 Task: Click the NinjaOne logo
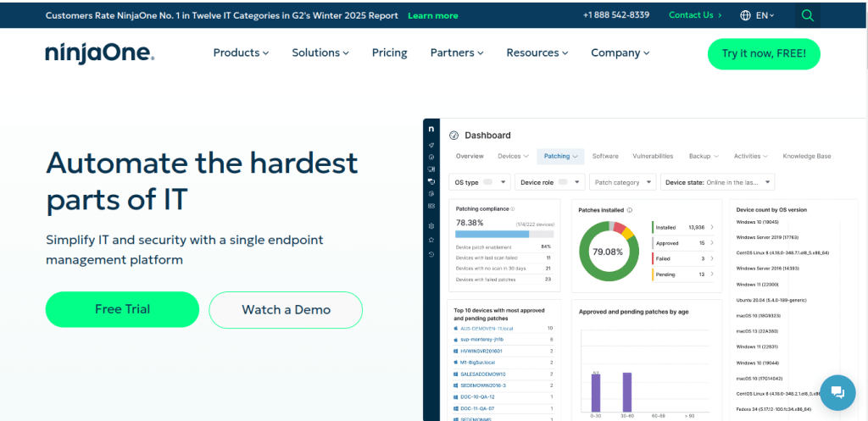coord(100,53)
